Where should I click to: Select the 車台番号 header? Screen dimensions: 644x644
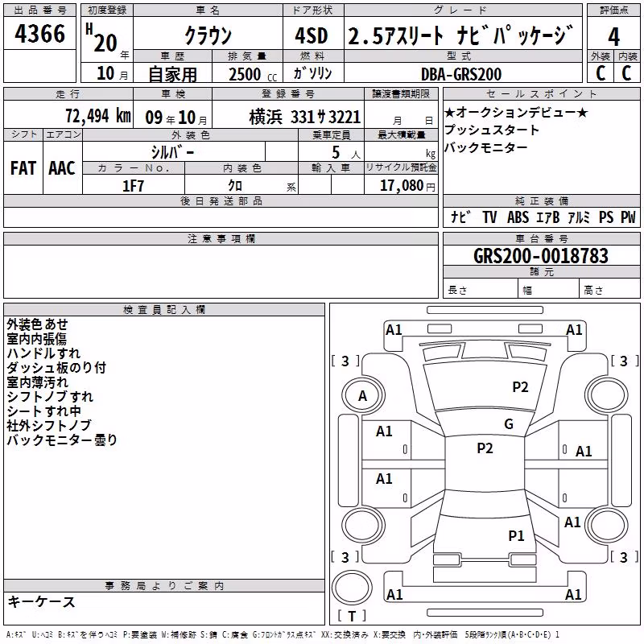coord(542,238)
